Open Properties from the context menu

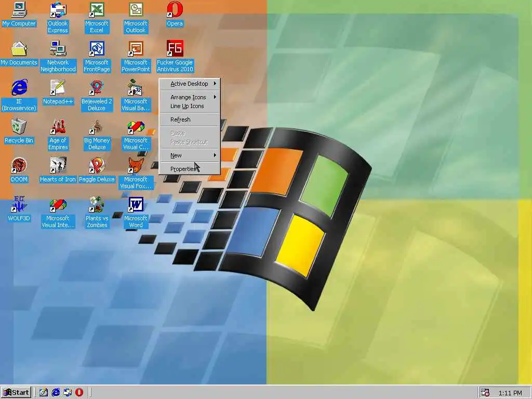click(x=190, y=169)
